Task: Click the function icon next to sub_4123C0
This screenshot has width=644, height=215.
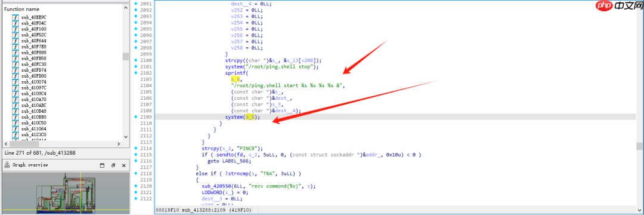Action: coord(16,135)
